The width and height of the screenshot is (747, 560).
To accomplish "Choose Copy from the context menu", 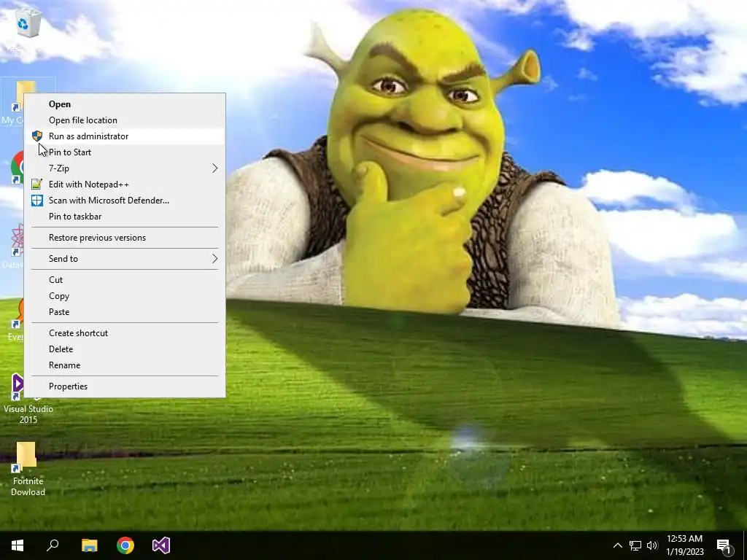I will click(x=125, y=296).
